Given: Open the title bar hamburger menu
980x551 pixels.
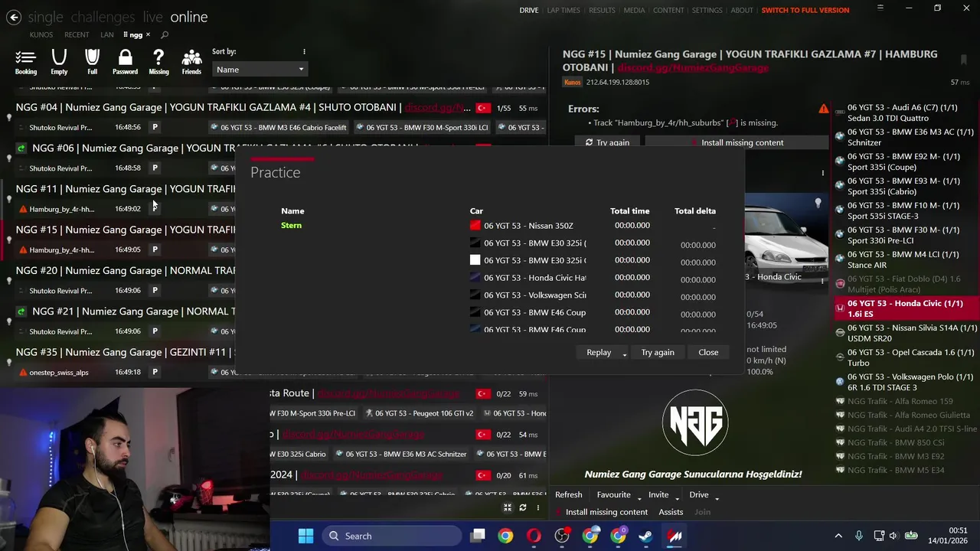Looking at the screenshot, I should (x=880, y=8).
